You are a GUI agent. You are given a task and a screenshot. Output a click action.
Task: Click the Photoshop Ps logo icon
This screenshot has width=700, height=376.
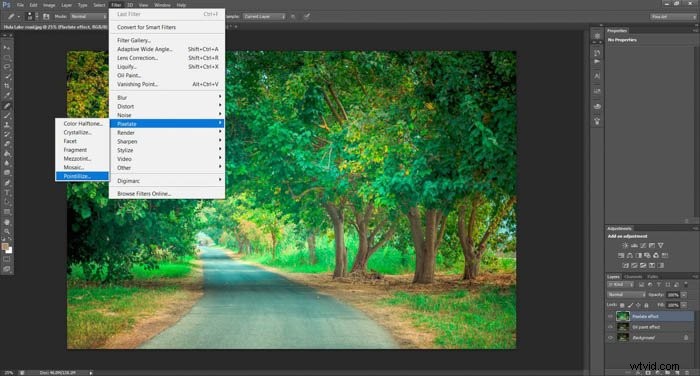[7, 5]
